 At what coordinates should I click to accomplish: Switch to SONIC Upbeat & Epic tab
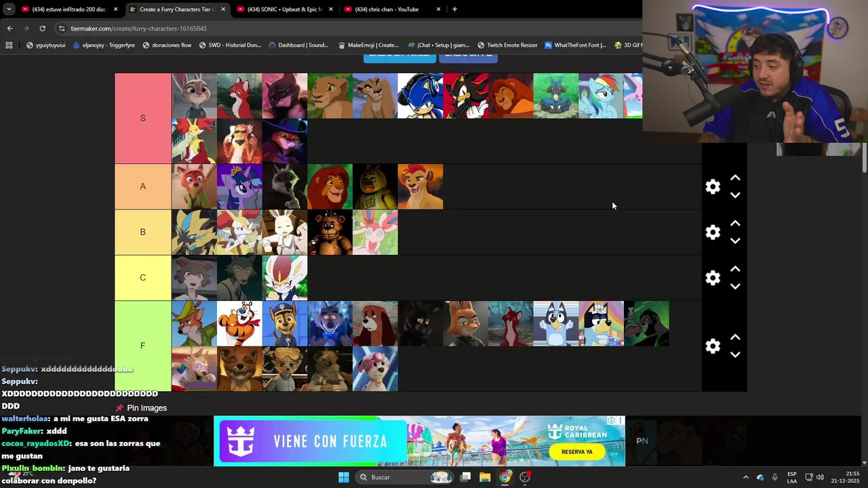[284, 9]
